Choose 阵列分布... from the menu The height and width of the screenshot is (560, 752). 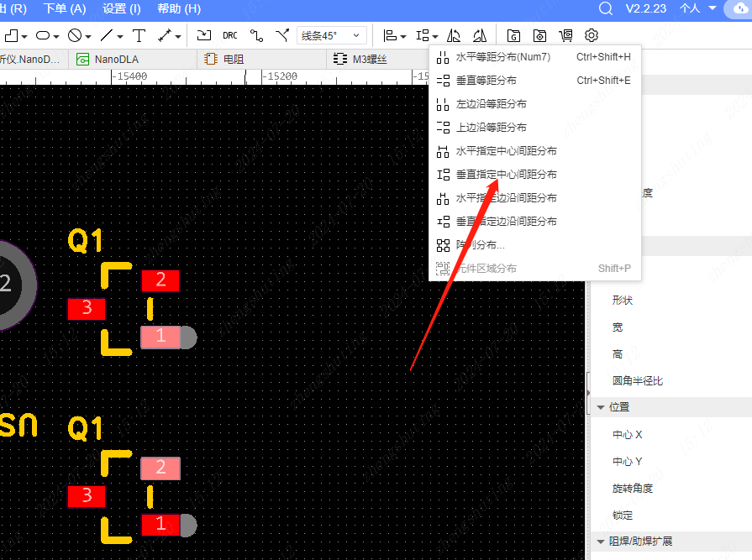click(534, 245)
